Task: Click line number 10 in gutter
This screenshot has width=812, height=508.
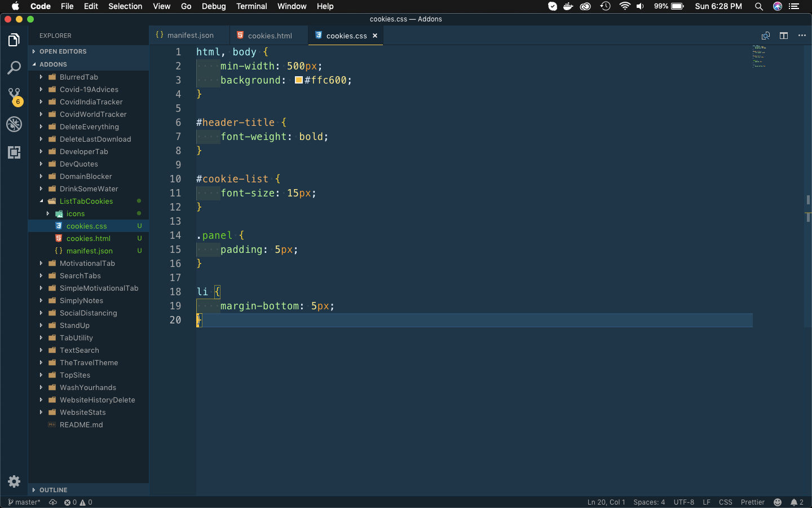Action: 175,179
